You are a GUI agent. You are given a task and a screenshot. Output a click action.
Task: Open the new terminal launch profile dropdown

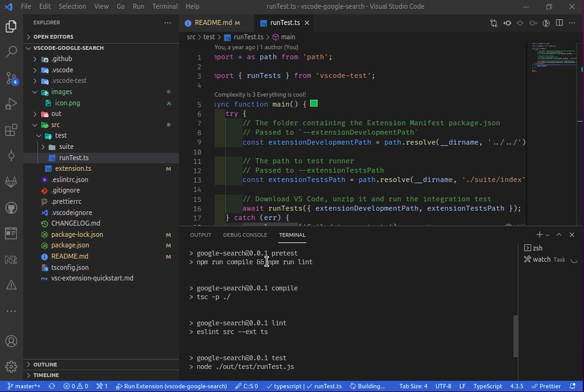coord(548,235)
